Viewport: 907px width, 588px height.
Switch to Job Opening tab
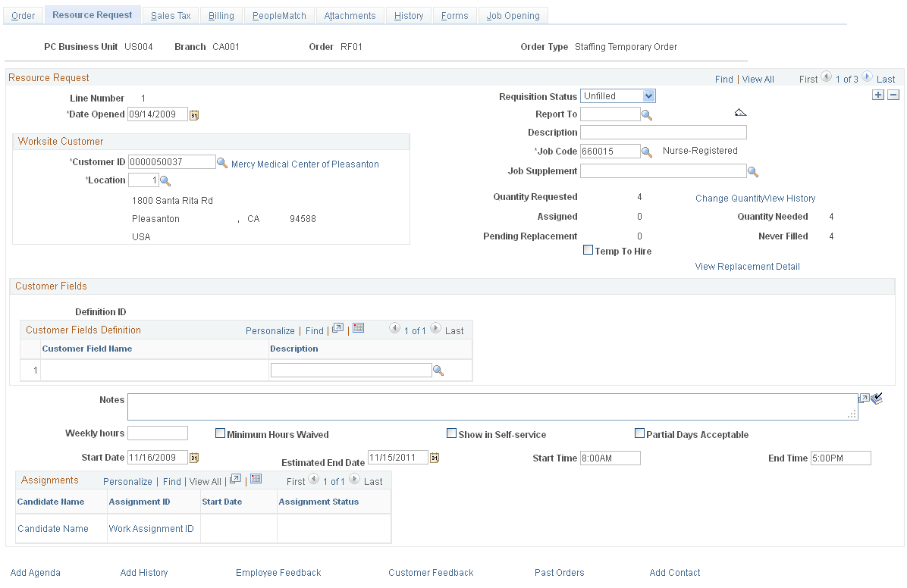pos(513,16)
